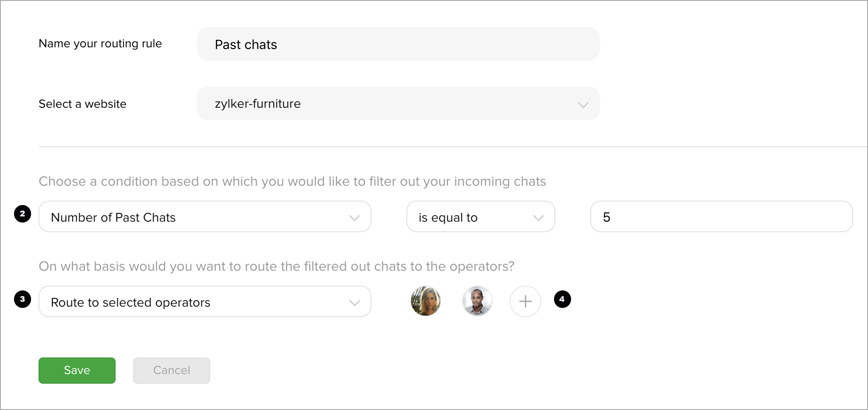Viewport: 868px width, 410px height.
Task: Click the chevron on Route to selected operators
Action: click(354, 303)
